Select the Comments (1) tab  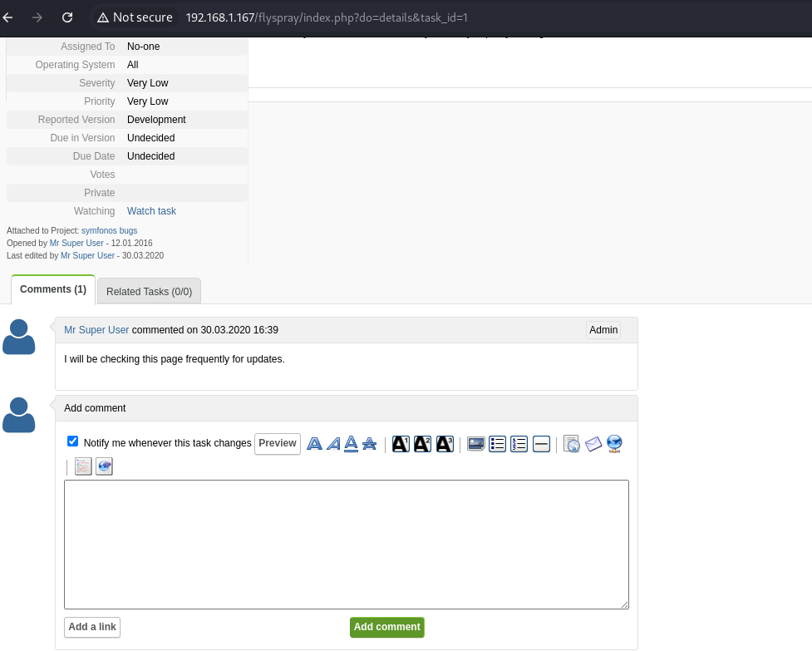tap(53, 289)
